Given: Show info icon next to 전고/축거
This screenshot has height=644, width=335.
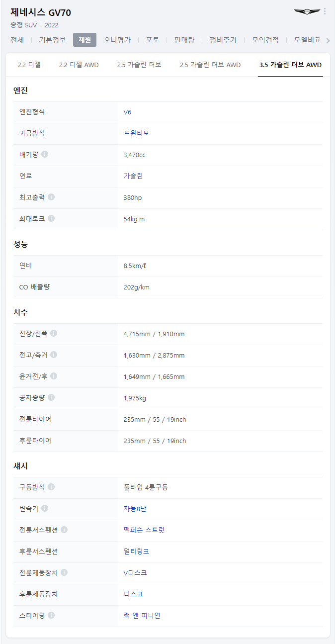Looking at the screenshot, I should (54, 355).
